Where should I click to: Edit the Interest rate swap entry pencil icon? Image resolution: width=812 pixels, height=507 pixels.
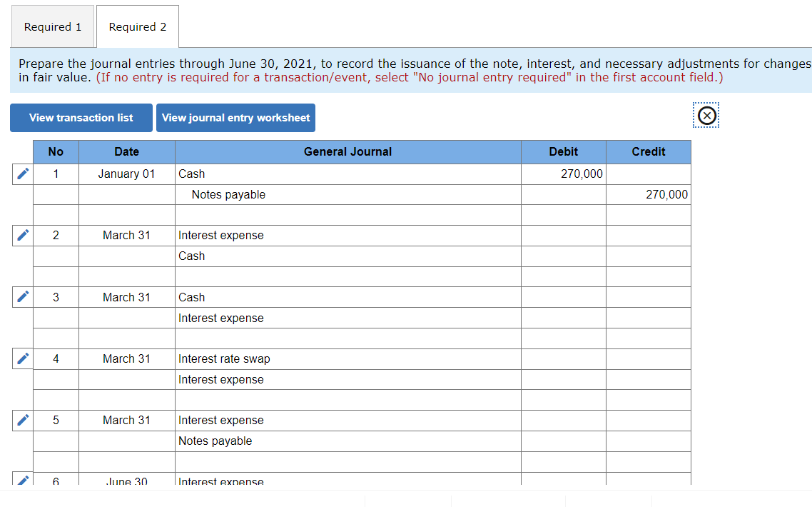(x=22, y=358)
